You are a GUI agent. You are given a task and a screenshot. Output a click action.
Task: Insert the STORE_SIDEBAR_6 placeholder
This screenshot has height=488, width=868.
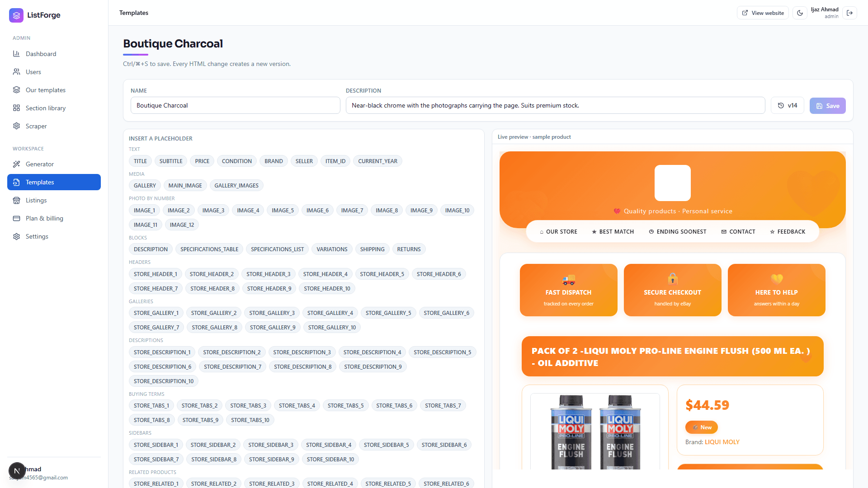444,445
